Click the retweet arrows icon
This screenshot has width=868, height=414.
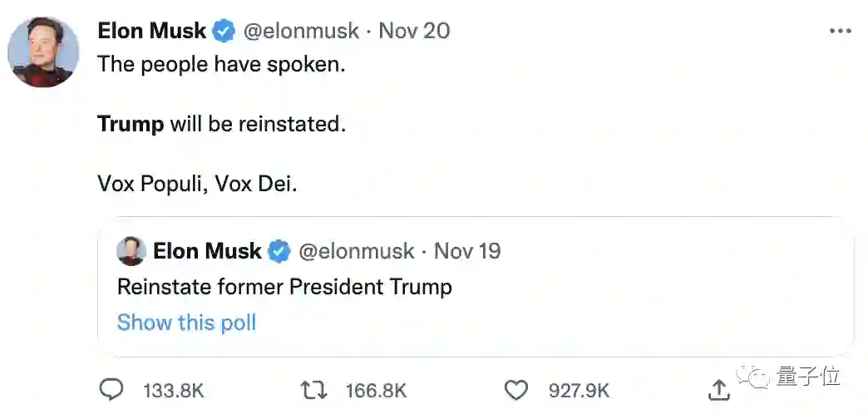tap(314, 389)
